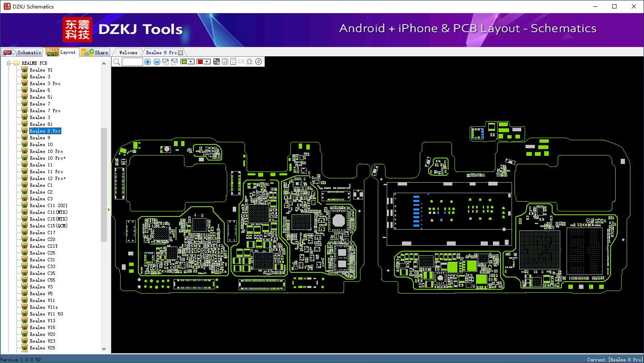Open the green color dropdown arrow
The width and height of the screenshot is (644, 363).
click(x=191, y=62)
